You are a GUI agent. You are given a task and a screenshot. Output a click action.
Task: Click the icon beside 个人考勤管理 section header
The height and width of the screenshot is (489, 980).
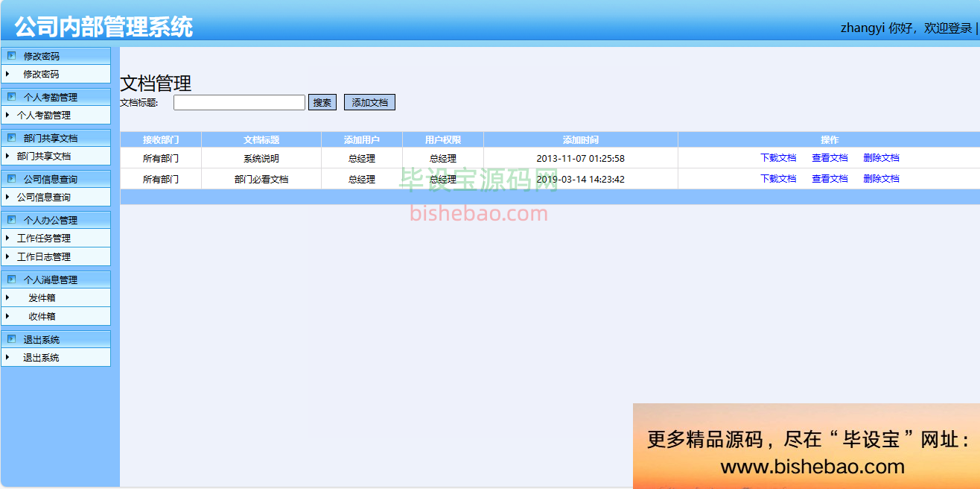[11, 96]
